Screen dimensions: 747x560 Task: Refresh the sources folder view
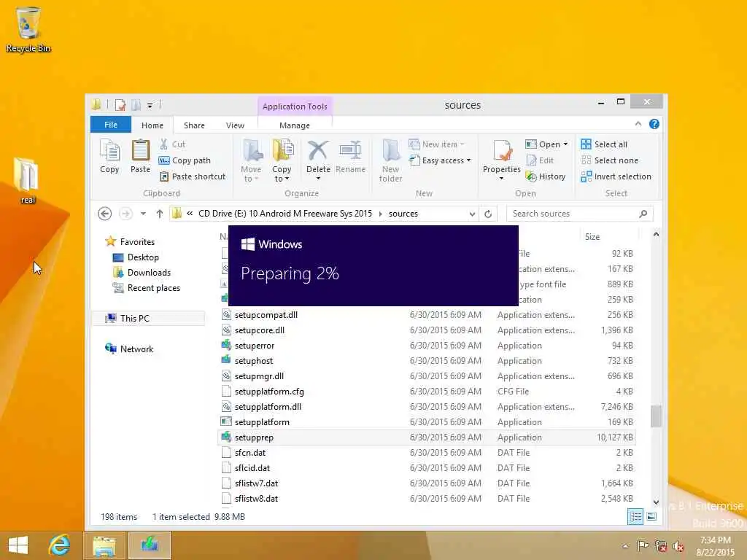click(x=488, y=214)
